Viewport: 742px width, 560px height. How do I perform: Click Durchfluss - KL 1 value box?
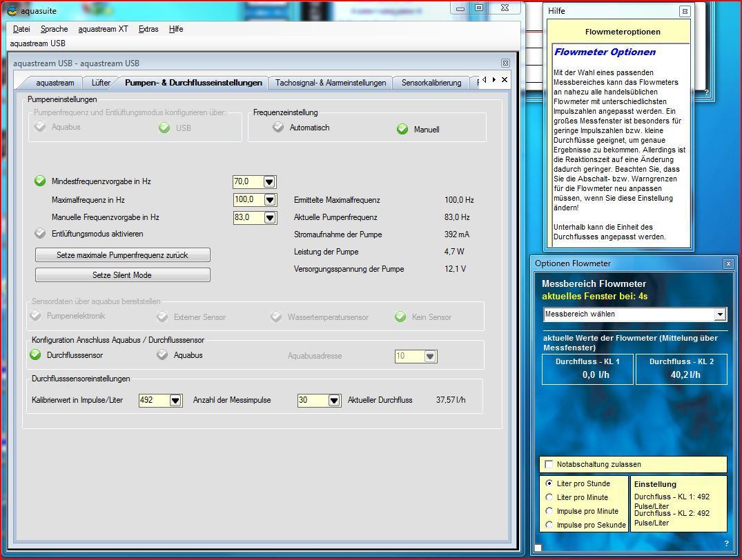[x=587, y=369]
